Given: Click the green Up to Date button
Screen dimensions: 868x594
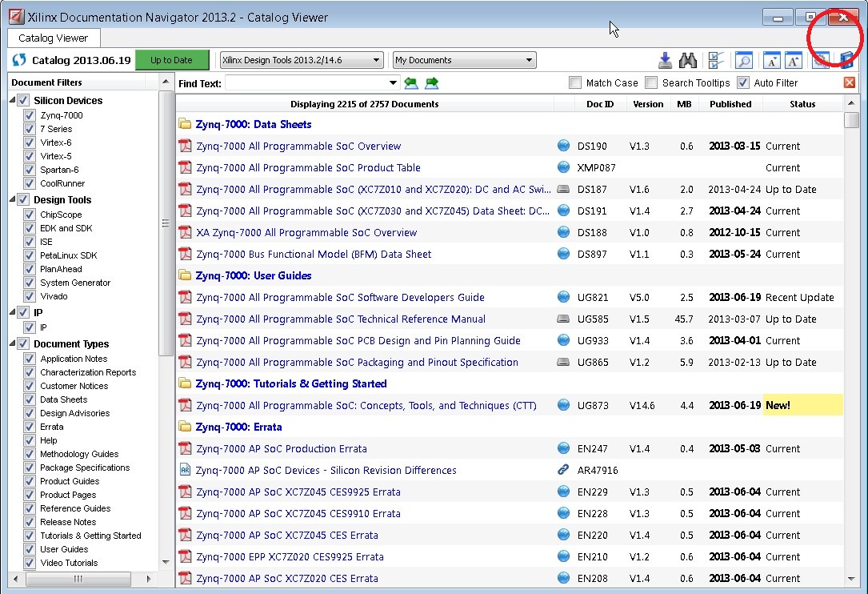Looking at the screenshot, I should [172, 59].
